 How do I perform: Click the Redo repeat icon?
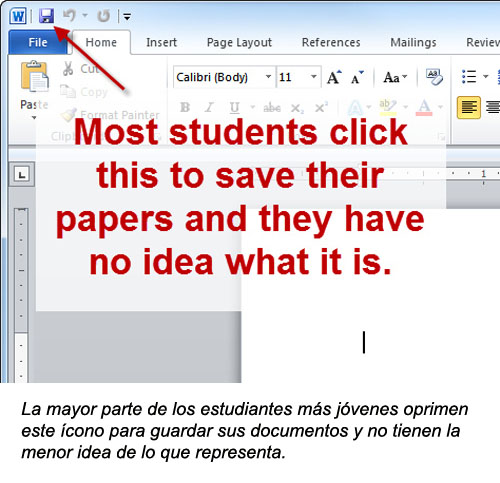tap(104, 16)
